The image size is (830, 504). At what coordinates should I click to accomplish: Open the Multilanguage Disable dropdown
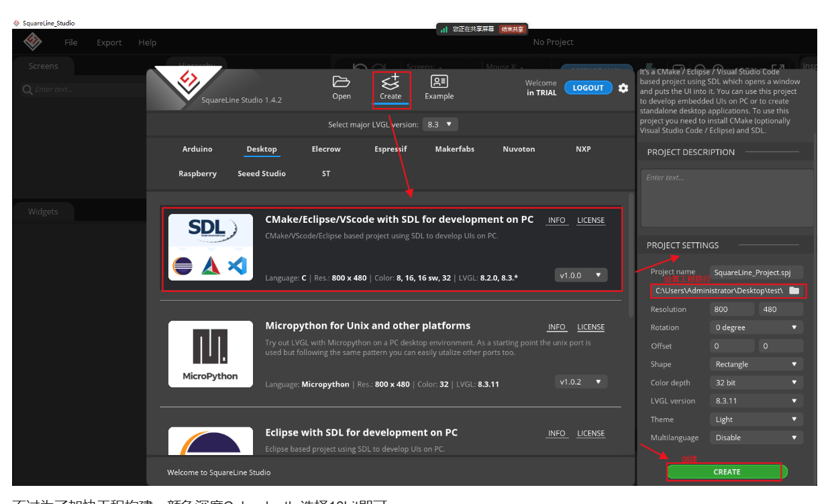(x=756, y=438)
